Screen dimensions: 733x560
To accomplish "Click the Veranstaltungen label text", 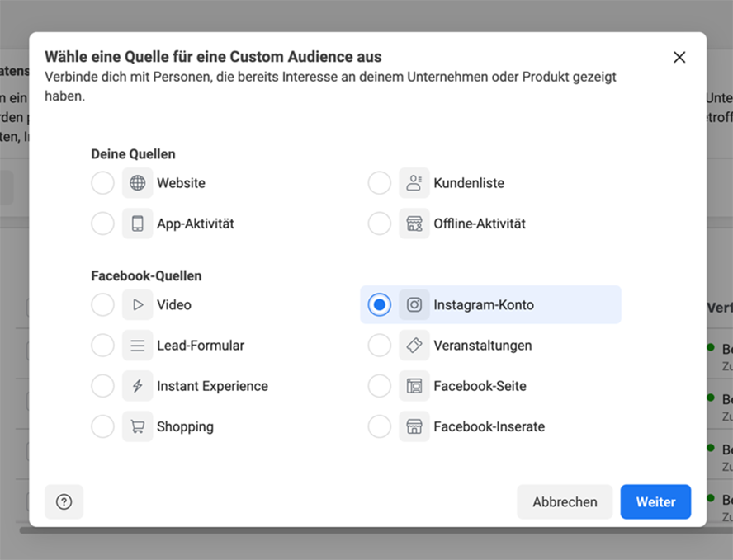I will point(483,346).
